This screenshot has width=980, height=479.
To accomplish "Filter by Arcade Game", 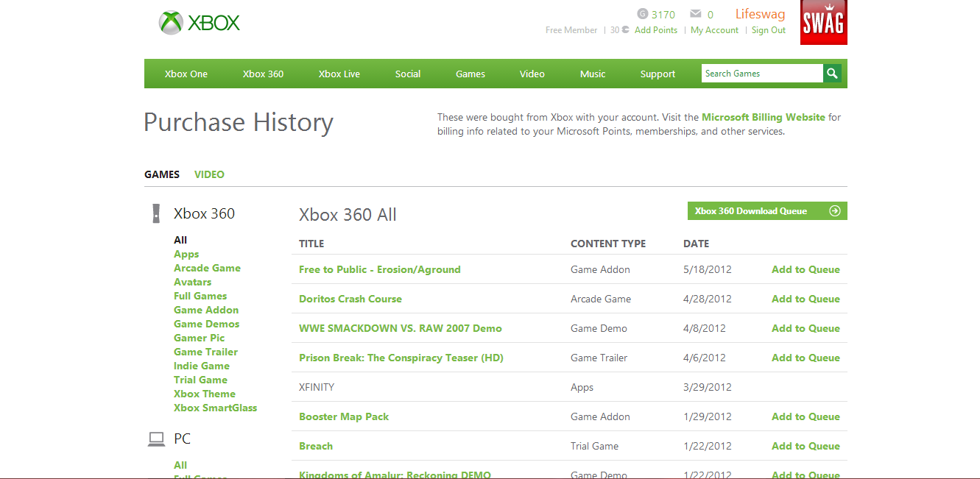I will pyautogui.click(x=207, y=268).
